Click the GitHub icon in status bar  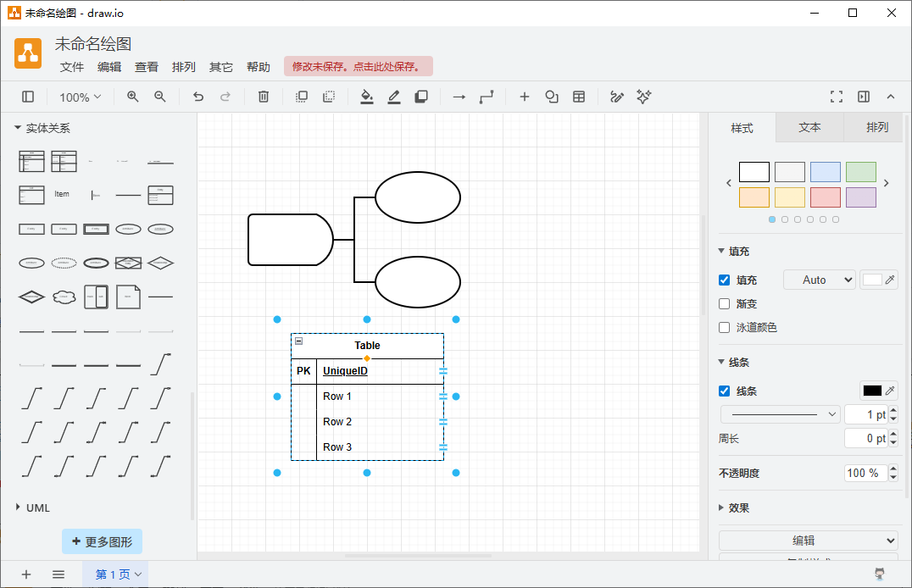click(x=880, y=574)
